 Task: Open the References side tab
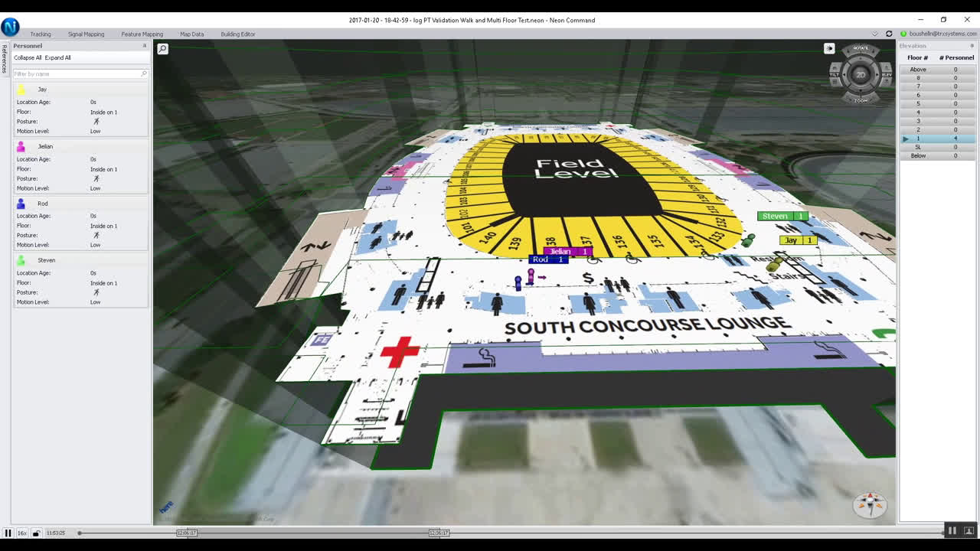coord(5,59)
